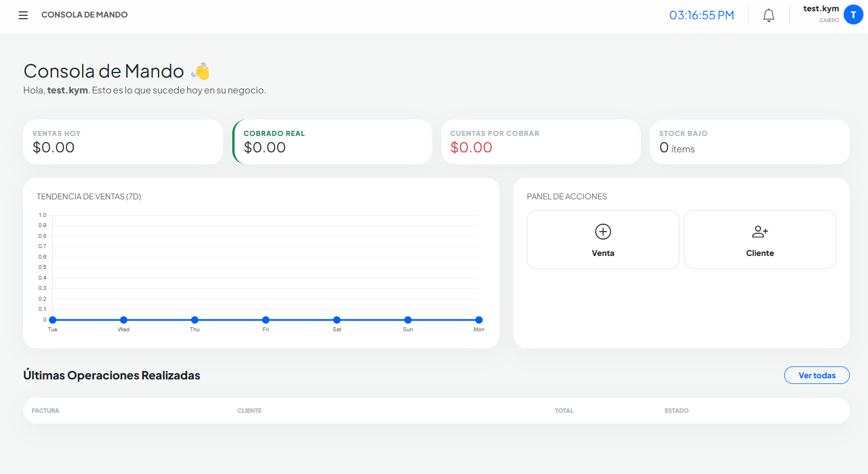Open the Cobrado Real metric card
868x474 pixels.
tap(331, 142)
